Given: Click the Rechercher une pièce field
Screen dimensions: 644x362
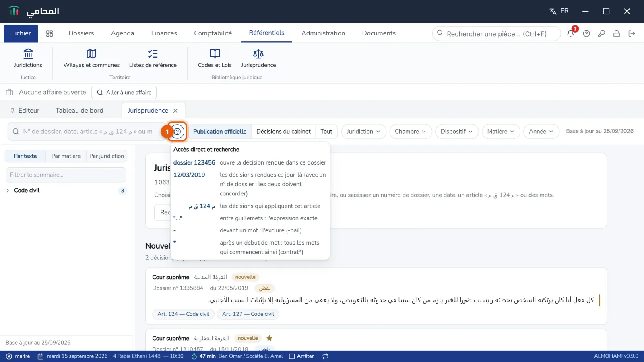Looking at the screenshot, I should [x=496, y=34].
